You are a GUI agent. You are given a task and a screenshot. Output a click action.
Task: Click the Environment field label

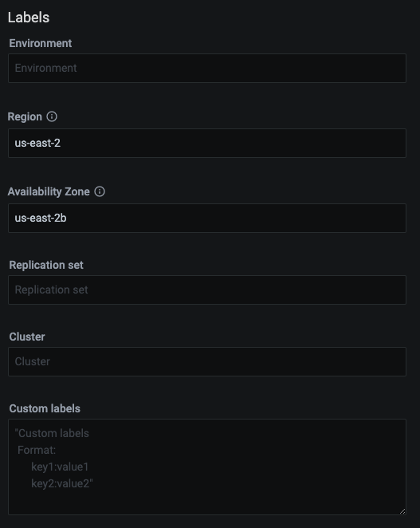[41, 43]
